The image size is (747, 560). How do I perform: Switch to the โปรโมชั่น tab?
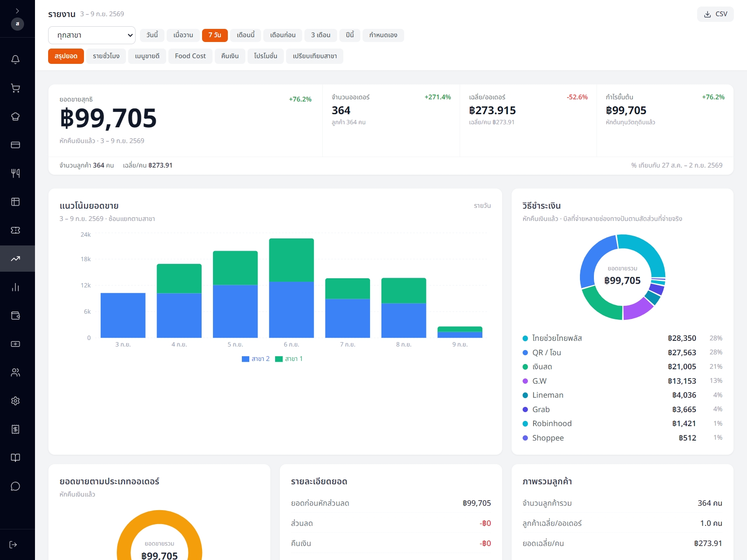point(265,56)
